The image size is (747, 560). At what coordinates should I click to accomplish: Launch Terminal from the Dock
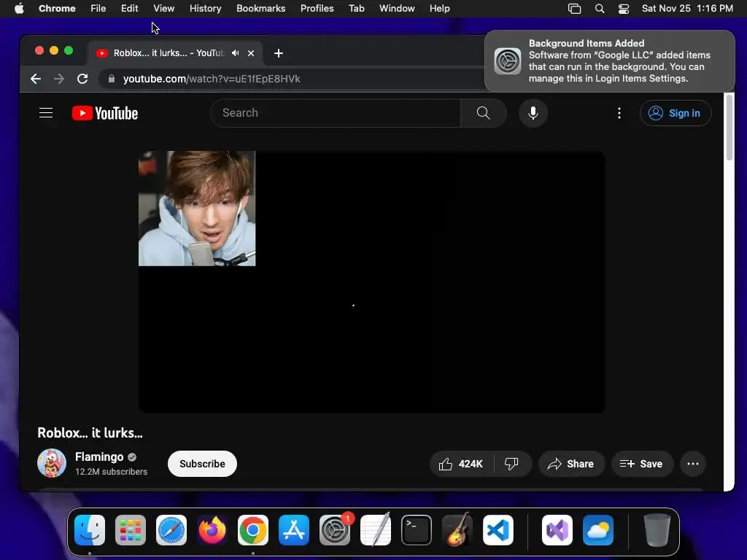[x=417, y=530]
